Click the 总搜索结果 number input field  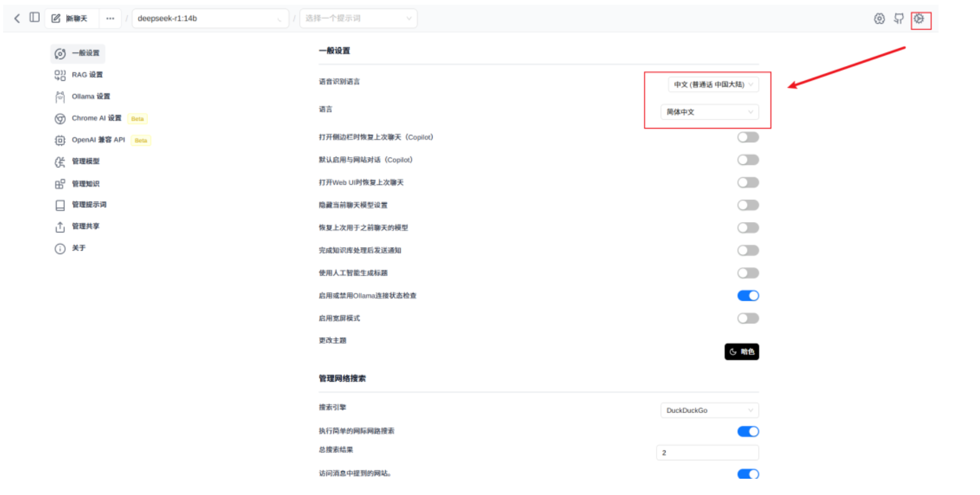point(707,452)
